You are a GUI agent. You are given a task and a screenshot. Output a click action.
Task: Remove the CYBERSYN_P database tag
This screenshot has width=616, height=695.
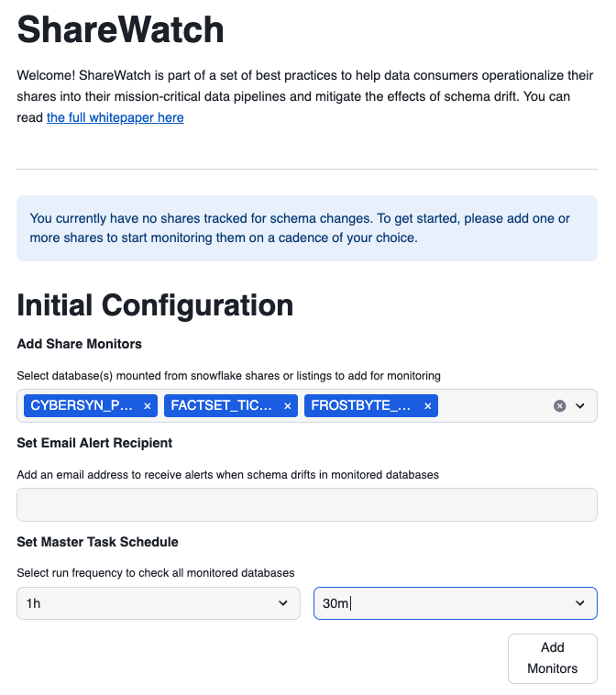coord(147,405)
